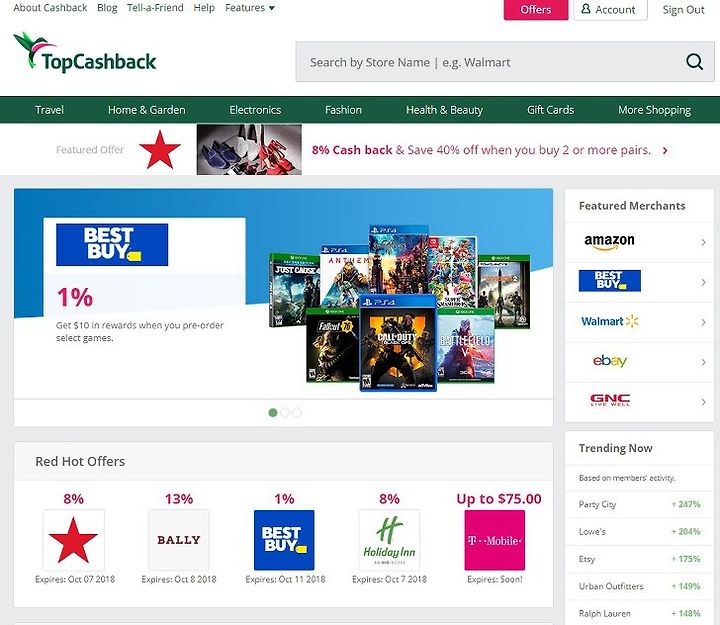Screen dimensions: 720x625
Task: Click the Account button with the person icon
Action: pyautogui.click(x=610, y=10)
